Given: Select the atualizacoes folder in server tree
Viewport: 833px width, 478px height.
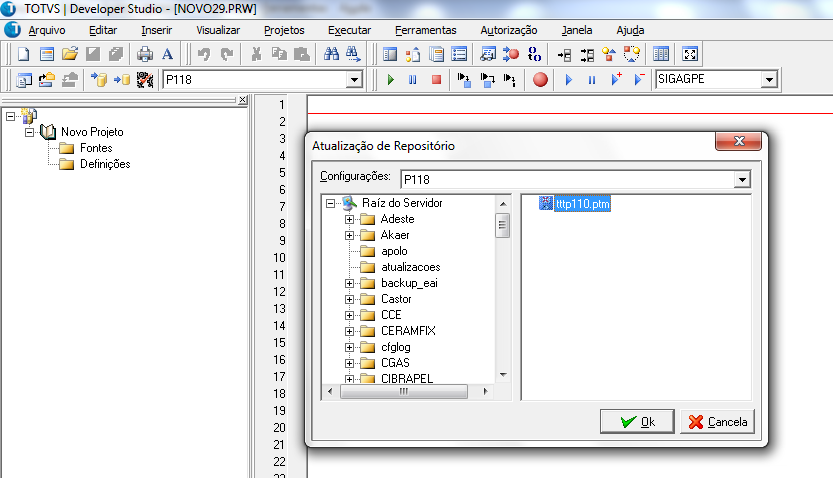Looking at the screenshot, I should point(411,267).
